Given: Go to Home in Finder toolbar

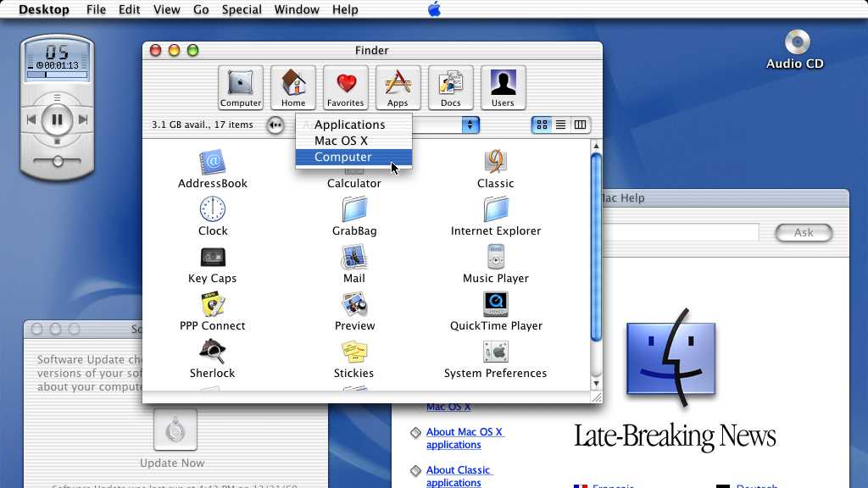Looking at the screenshot, I should coord(292,87).
